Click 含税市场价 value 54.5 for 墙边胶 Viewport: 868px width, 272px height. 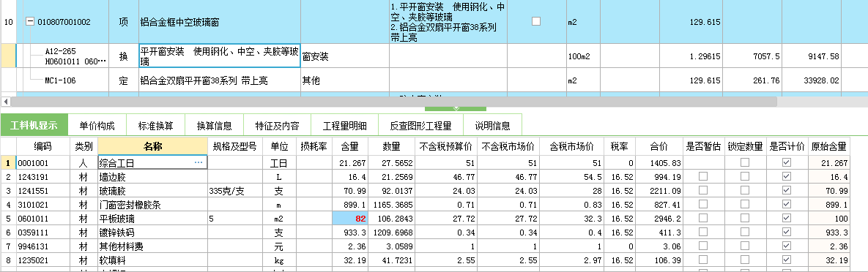coord(572,177)
